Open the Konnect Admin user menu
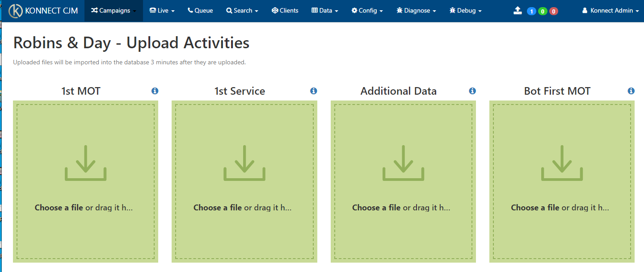Image resolution: width=644 pixels, height=272 pixels. [610, 10]
